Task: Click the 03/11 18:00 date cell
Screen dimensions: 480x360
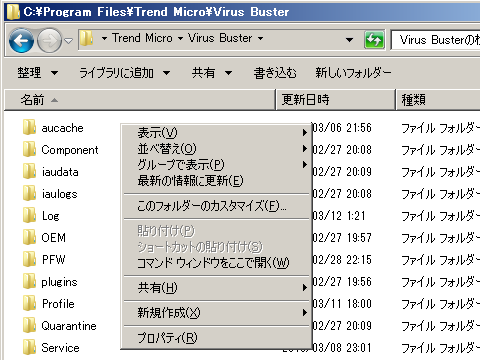Action: [342, 304]
